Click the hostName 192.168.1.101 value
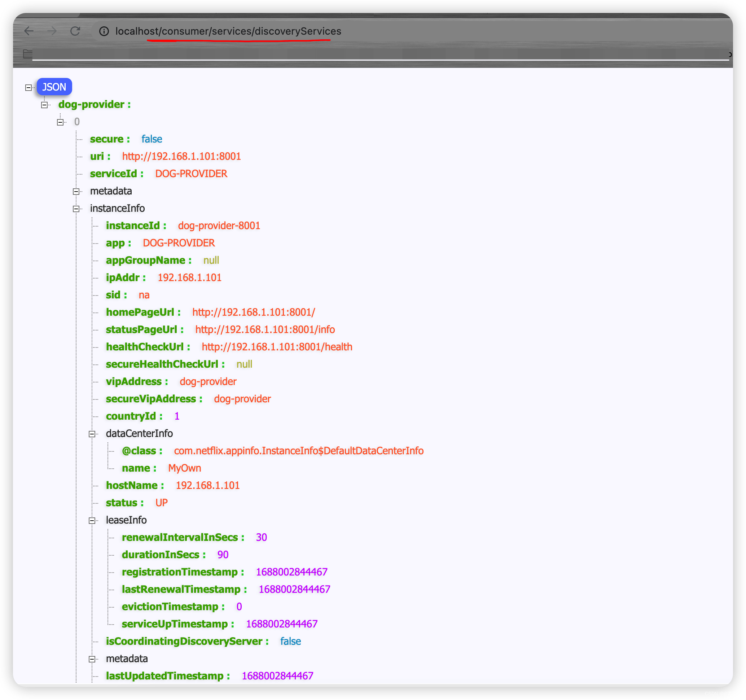746x700 pixels. (208, 486)
